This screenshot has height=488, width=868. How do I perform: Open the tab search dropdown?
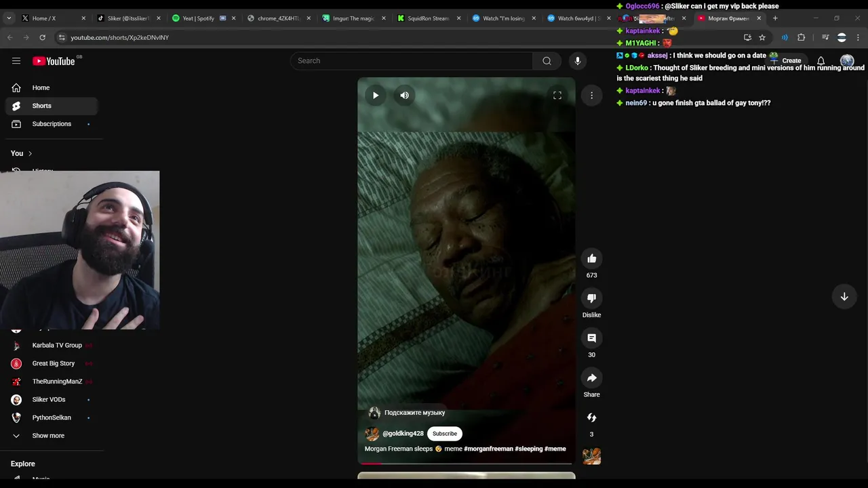(x=9, y=18)
